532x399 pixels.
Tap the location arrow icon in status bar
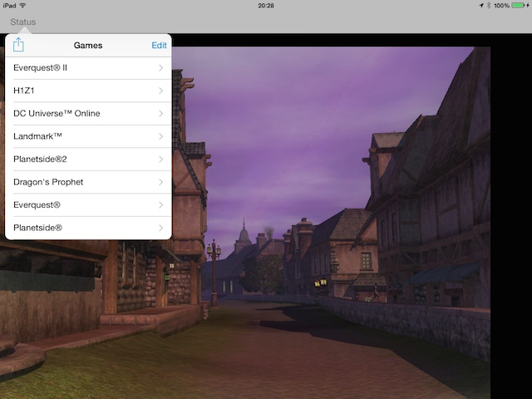pos(481,6)
